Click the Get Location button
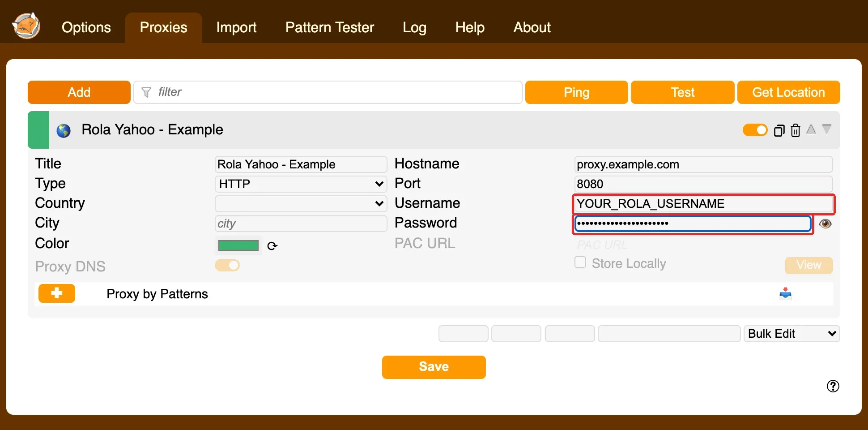The image size is (868, 430). click(x=789, y=92)
